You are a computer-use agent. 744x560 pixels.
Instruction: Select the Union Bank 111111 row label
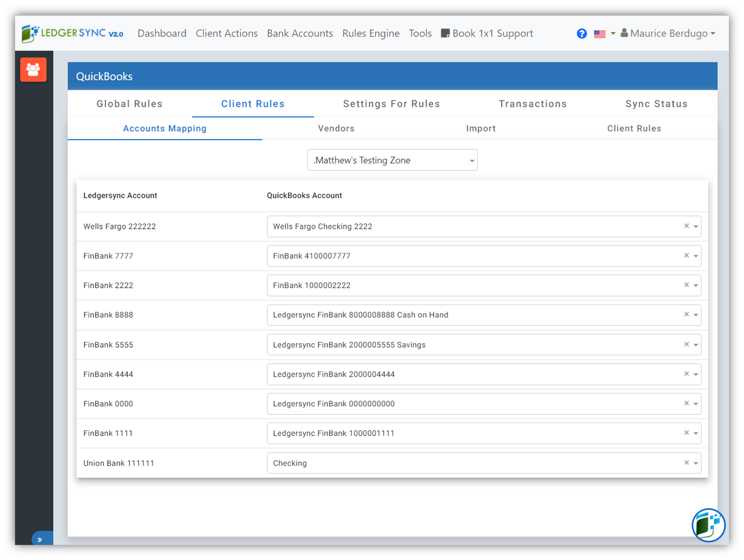pos(119,463)
